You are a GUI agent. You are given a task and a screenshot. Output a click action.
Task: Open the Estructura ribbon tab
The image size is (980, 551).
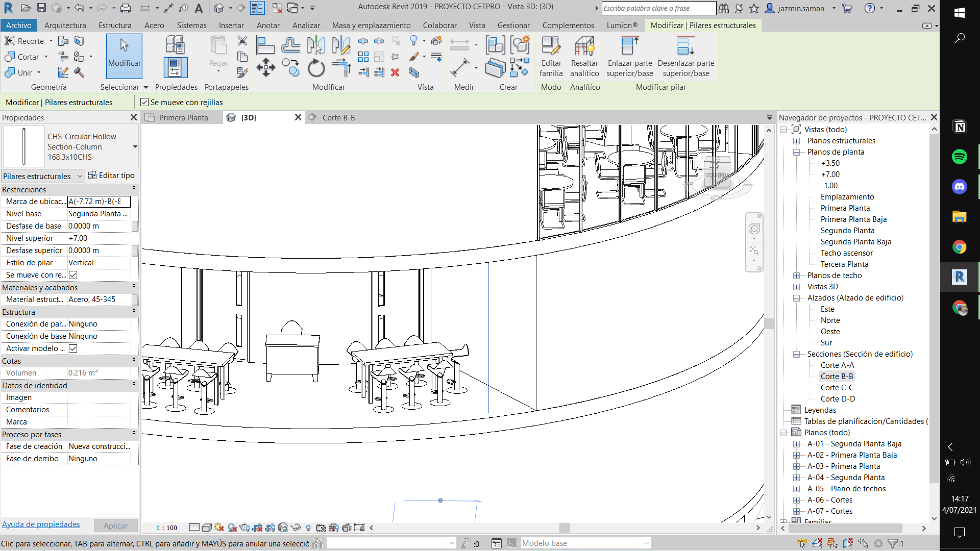115,26
